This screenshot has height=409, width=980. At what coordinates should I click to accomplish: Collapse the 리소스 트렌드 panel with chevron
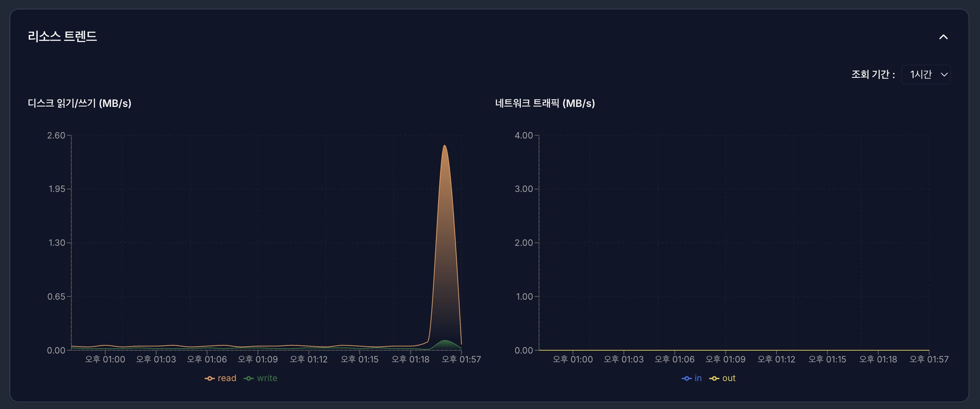(x=943, y=37)
